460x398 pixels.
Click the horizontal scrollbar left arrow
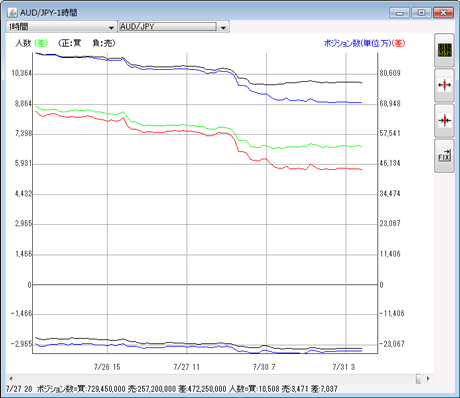(11, 379)
